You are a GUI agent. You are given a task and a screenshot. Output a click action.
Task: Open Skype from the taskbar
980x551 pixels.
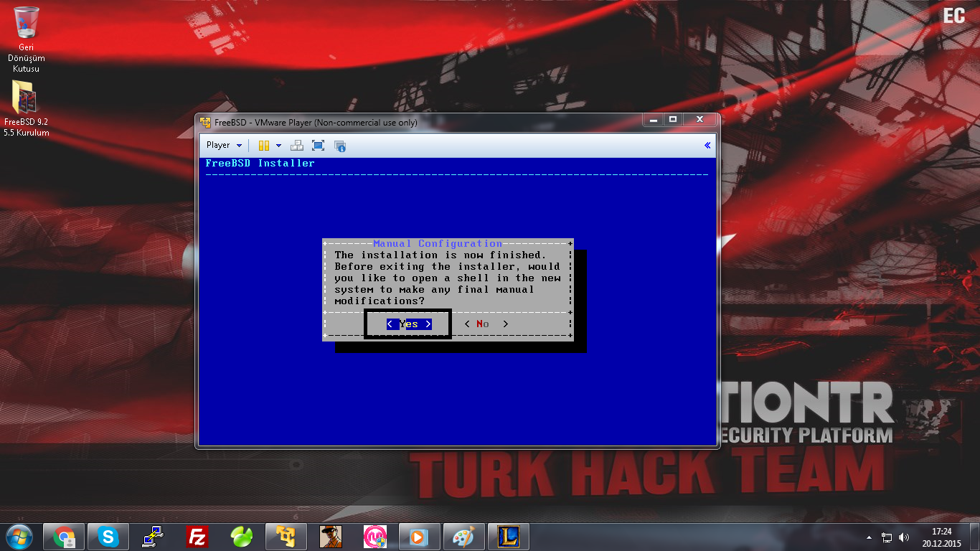pos(108,537)
